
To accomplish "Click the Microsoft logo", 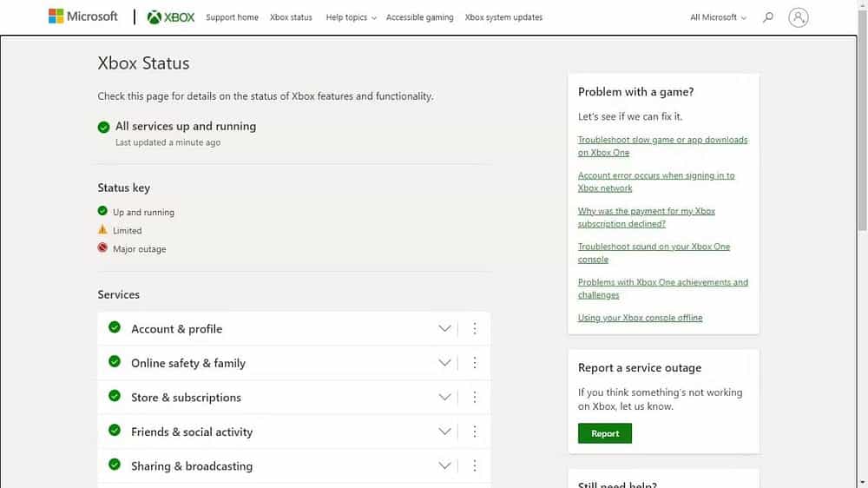I will click(x=83, y=16).
